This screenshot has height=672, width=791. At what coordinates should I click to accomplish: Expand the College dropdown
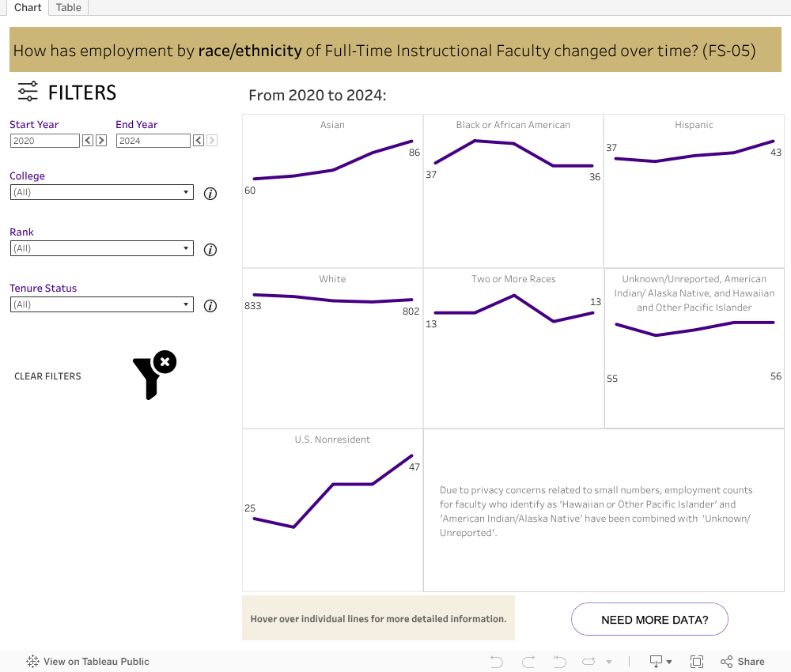point(102,192)
